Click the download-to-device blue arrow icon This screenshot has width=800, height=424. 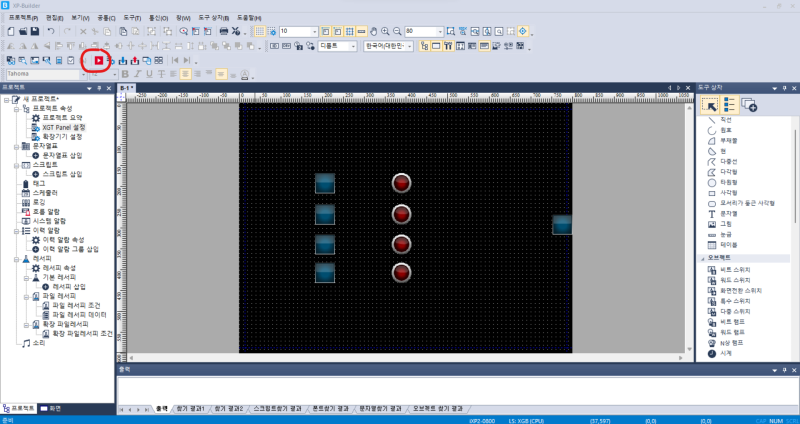(x=123, y=61)
